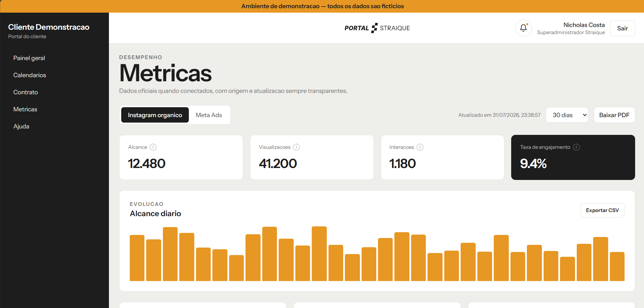Open Contrato from the sidebar
The width and height of the screenshot is (644, 308).
(26, 92)
